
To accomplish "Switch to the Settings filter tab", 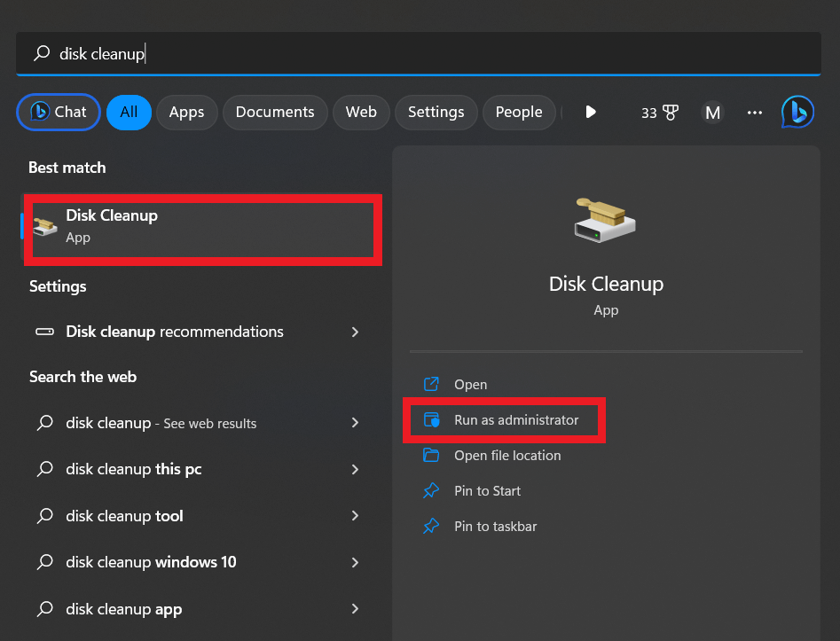I will click(436, 112).
